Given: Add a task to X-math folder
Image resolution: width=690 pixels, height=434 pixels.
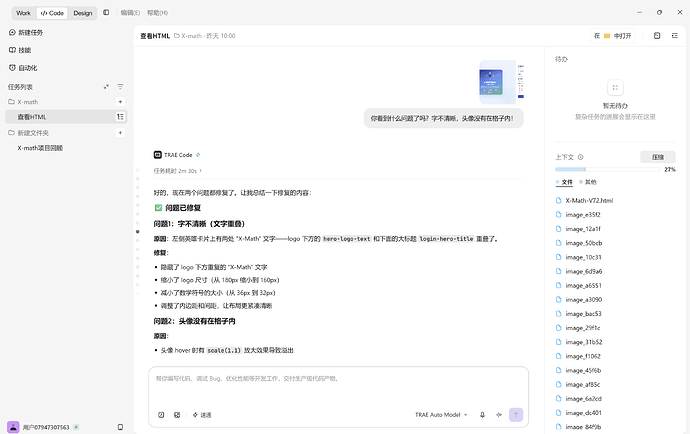Looking at the screenshot, I should tap(120, 102).
